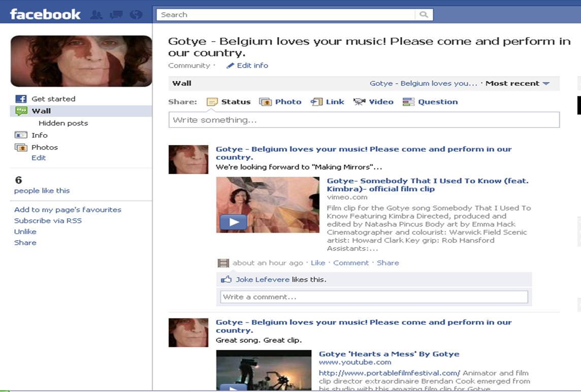Click thumbs-up icon next to Joke Lefevere
The width and height of the screenshot is (581, 392).
click(226, 279)
